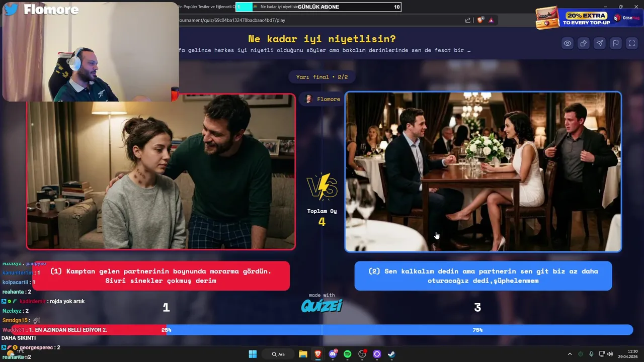
Task: Click chat username georgesperec
Action: tap(37, 347)
